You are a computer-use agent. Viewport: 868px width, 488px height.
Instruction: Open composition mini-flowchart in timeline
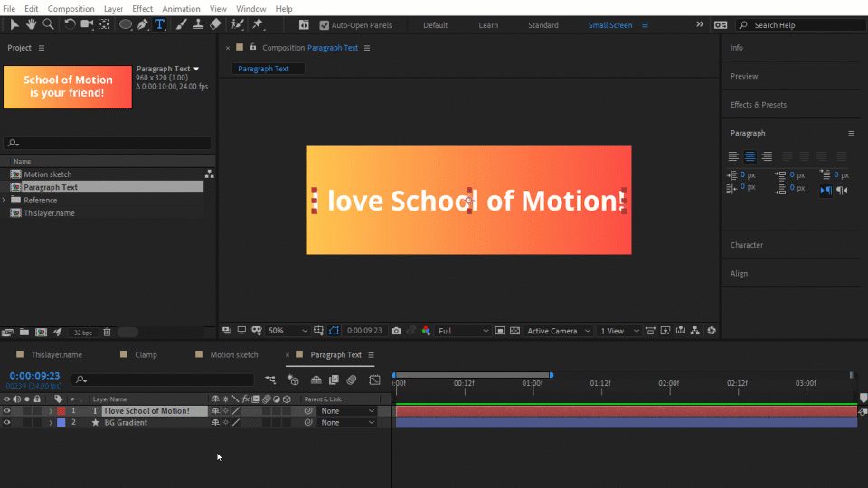click(270, 380)
